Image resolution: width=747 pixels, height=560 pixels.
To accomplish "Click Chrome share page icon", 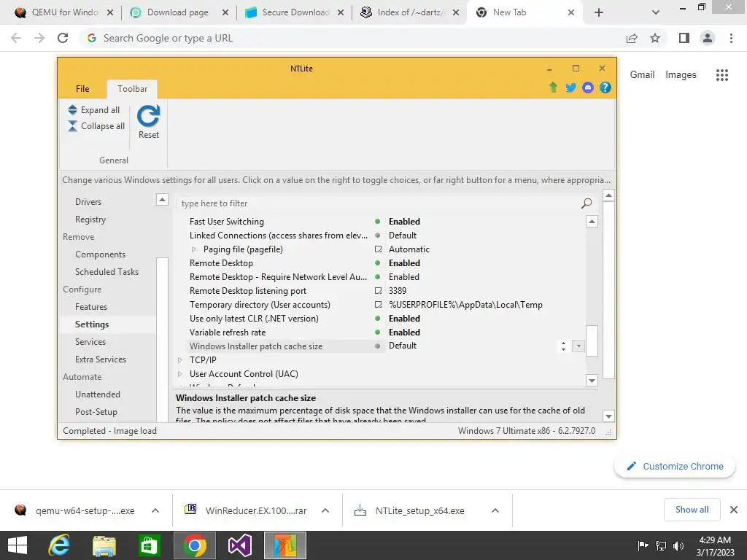I will pyautogui.click(x=632, y=38).
